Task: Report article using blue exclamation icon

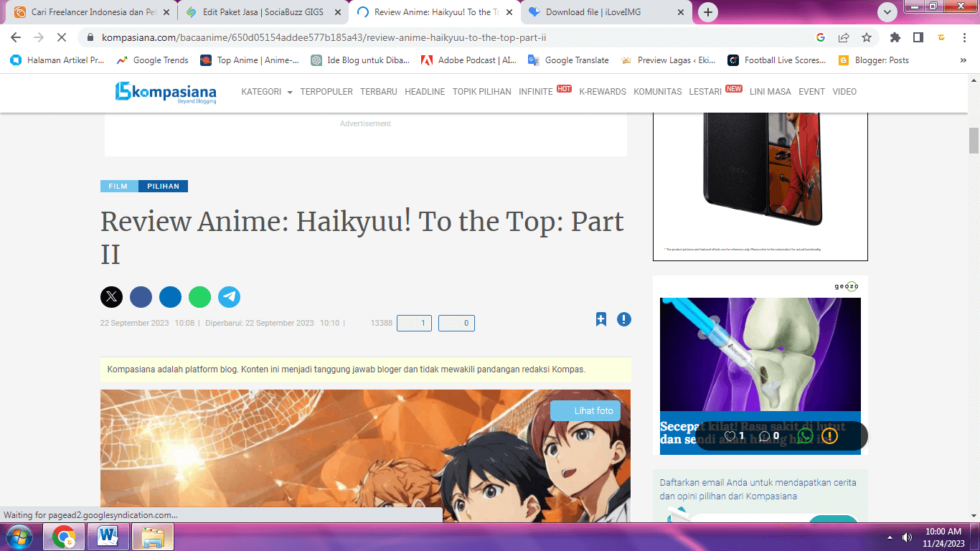Action: [624, 319]
